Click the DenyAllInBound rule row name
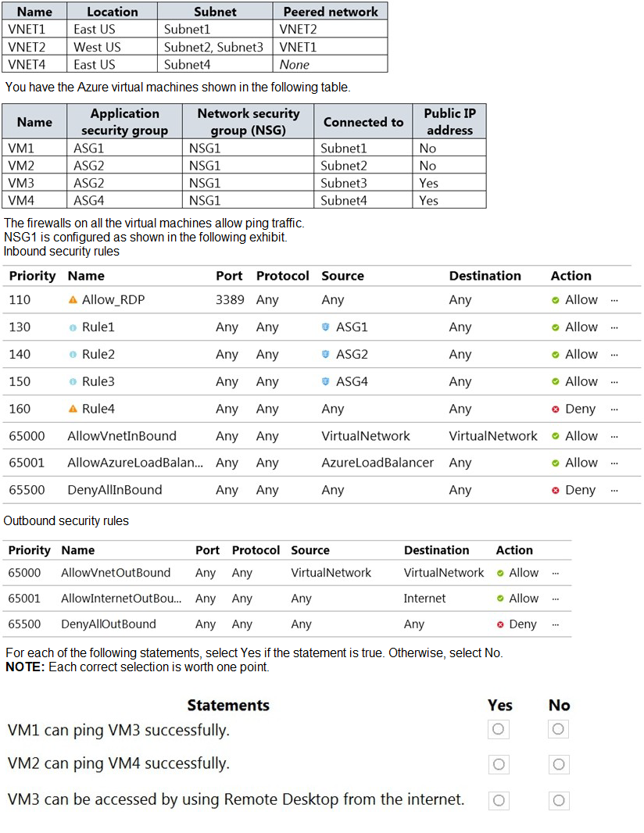 115,490
